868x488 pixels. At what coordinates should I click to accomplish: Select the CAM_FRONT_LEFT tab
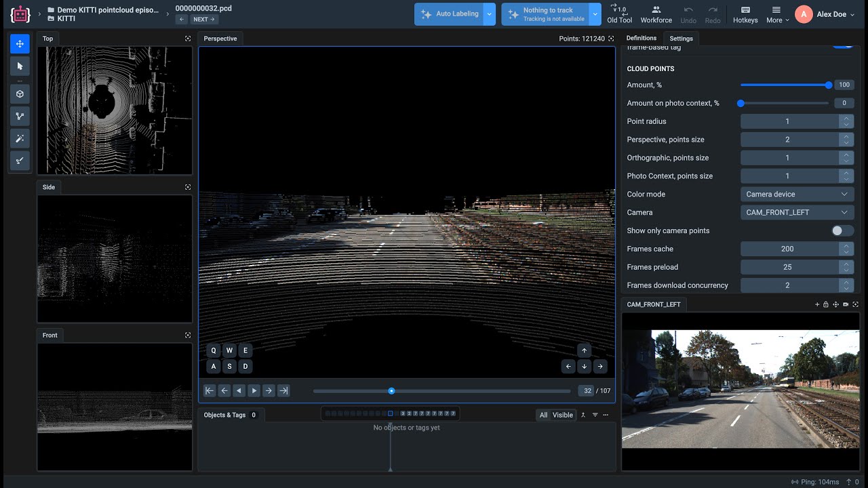pyautogui.click(x=654, y=305)
